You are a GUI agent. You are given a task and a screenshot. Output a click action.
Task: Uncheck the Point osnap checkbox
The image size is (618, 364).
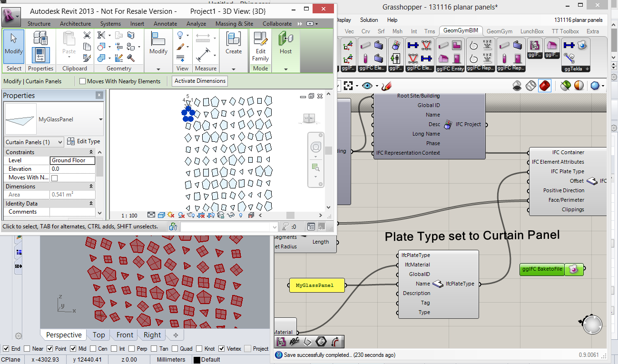click(51, 349)
